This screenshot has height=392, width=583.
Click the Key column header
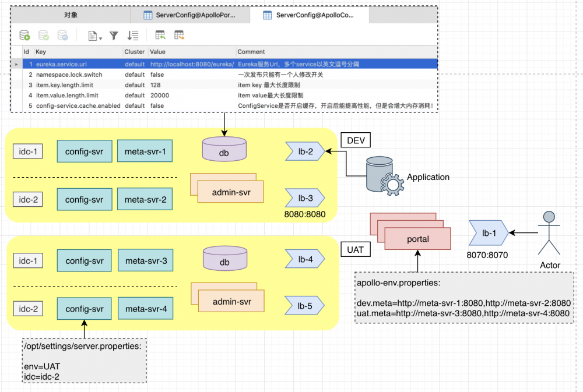(79, 52)
